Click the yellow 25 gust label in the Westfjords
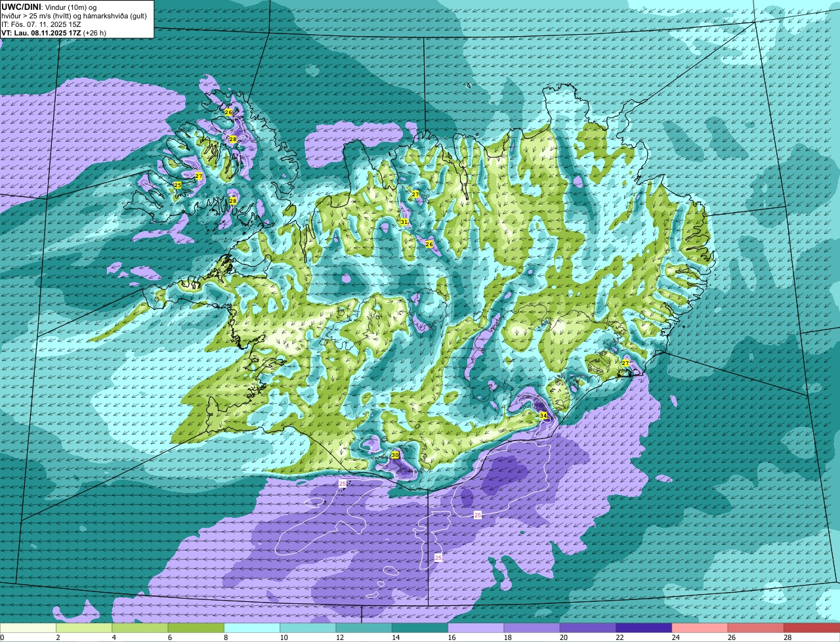 [177, 186]
